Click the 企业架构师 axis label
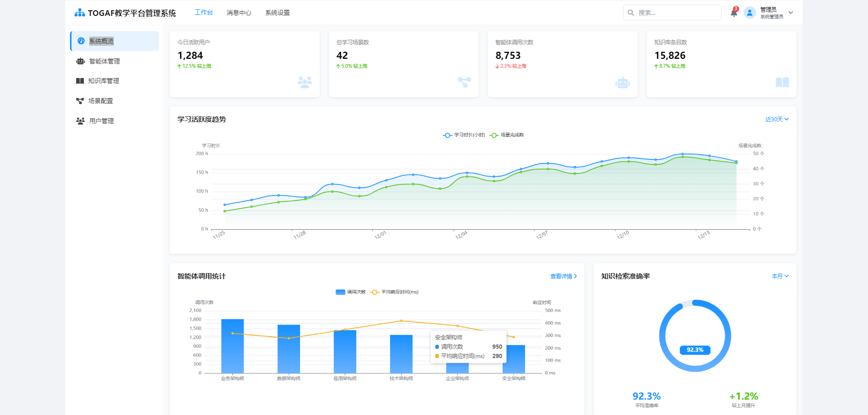868x415 pixels. click(457, 379)
